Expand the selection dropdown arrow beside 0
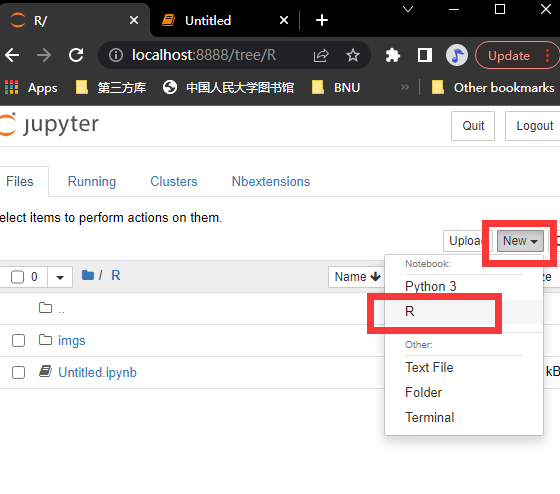 (x=60, y=277)
